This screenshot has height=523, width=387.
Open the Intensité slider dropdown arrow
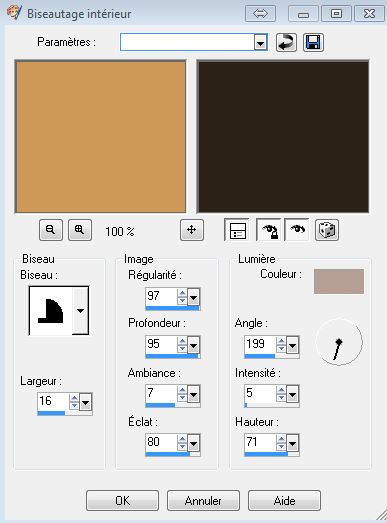pos(293,395)
